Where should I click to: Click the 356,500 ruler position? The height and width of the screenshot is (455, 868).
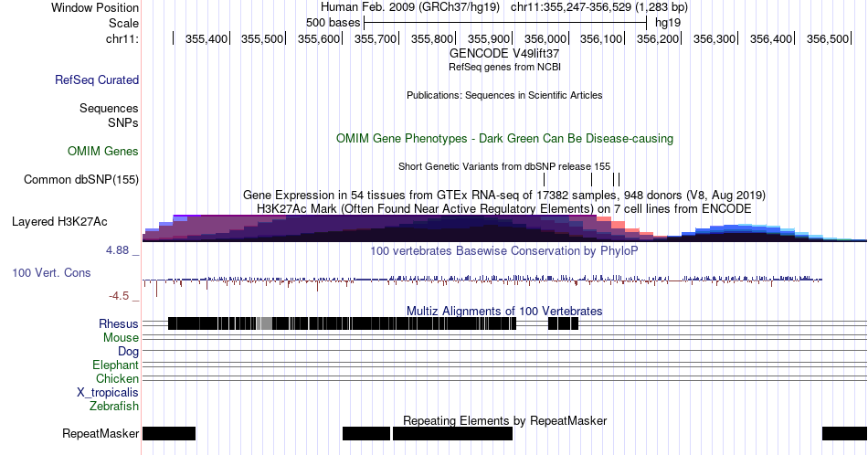(828, 38)
